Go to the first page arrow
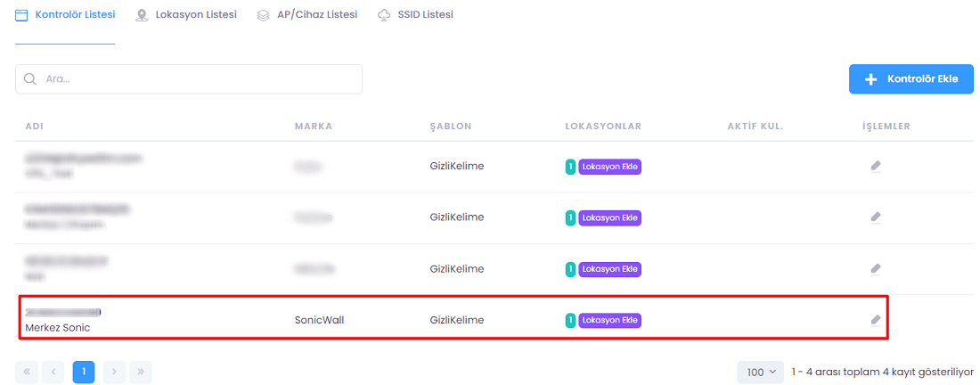Screen dimensions: 980x385 click(27, 372)
